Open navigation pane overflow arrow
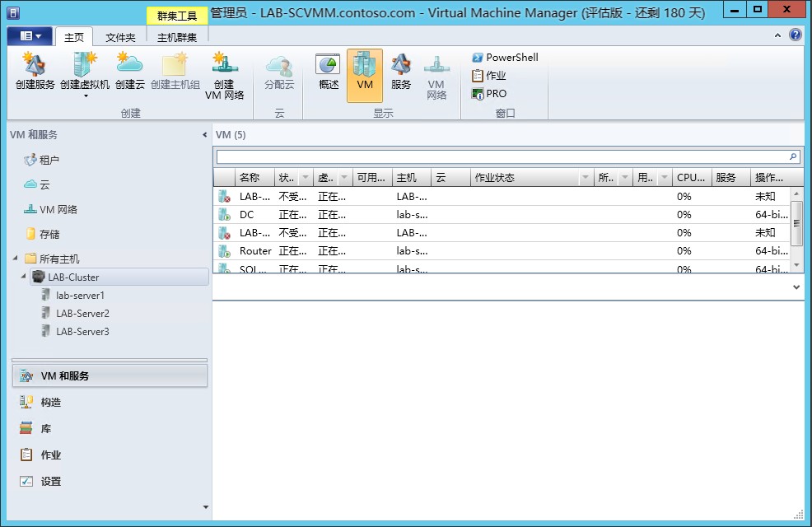812x527 pixels. coord(206,507)
